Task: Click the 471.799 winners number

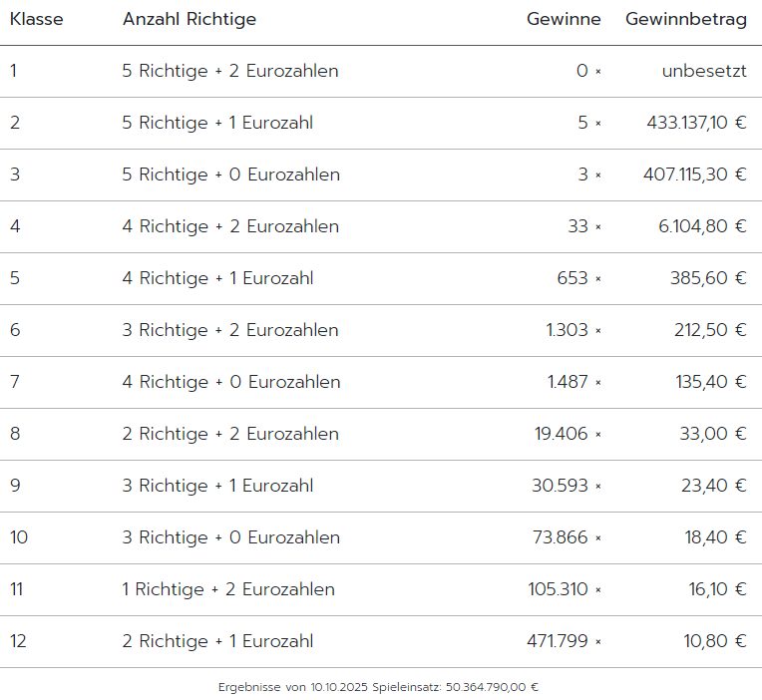Action: point(558,641)
